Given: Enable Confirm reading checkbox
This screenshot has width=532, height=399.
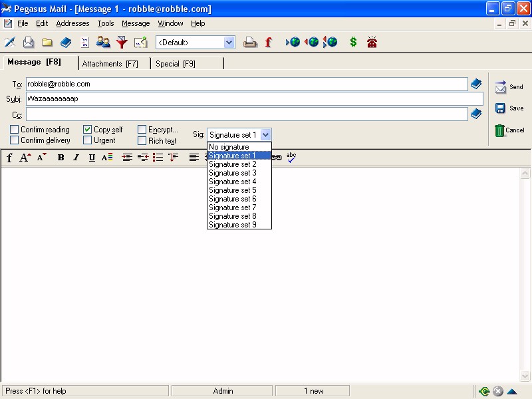Looking at the screenshot, I should pyautogui.click(x=14, y=130).
